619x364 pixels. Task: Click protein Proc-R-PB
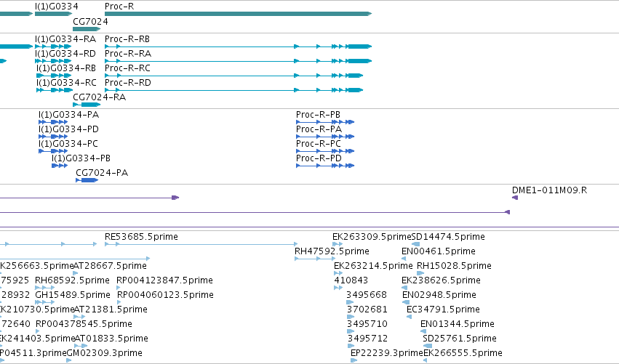pos(325,122)
